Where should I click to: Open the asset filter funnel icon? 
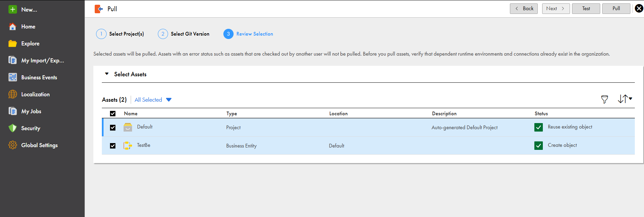pyautogui.click(x=605, y=99)
